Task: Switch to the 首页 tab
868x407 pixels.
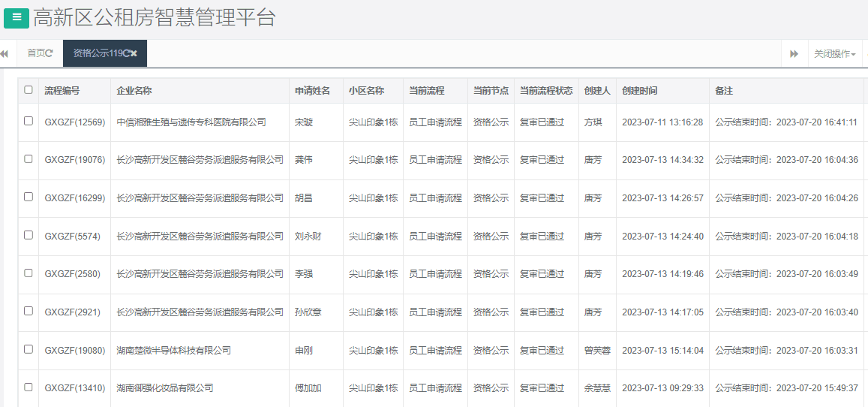Action: click(37, 53)
